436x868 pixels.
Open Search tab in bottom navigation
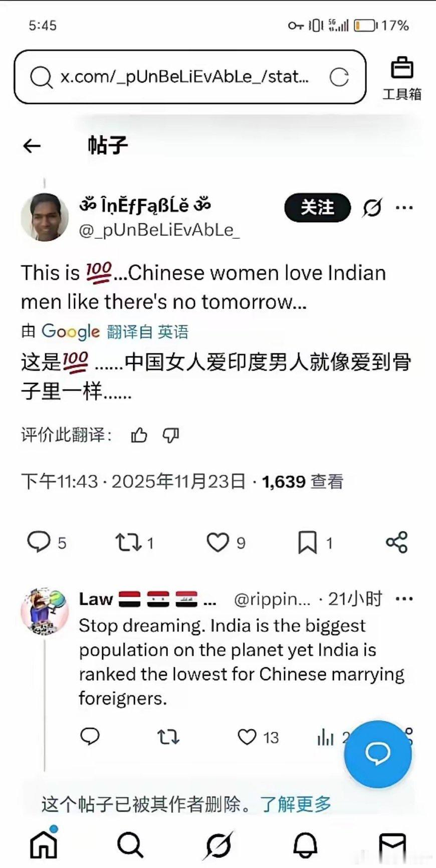[x=130, y=845]
